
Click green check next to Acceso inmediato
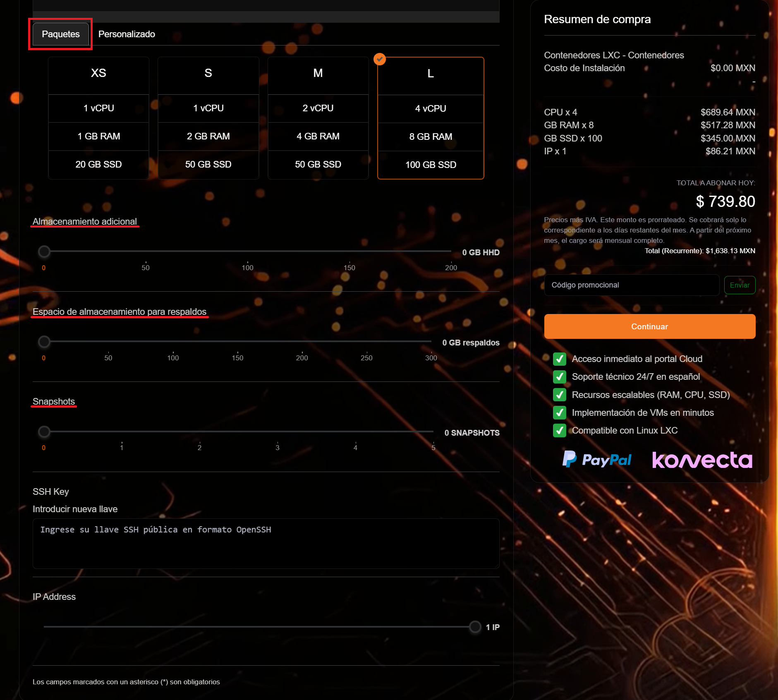tap(559, 359)
